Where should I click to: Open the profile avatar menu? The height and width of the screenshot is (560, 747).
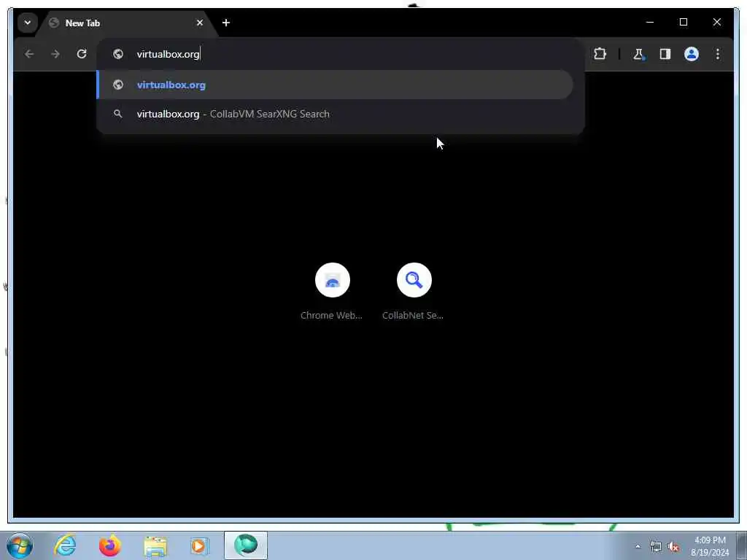pyautogui.click(x=692, y=54)
